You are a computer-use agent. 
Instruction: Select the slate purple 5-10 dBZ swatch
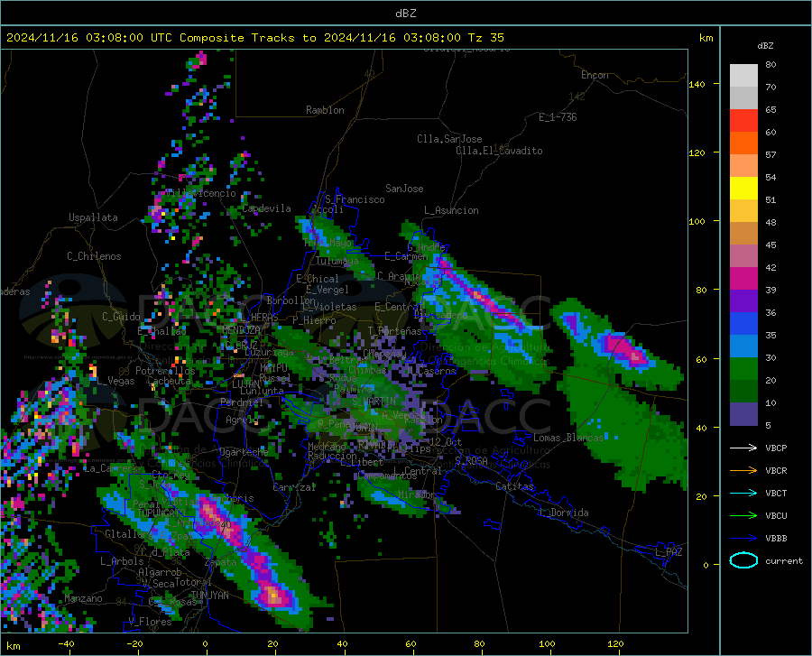[743, 414]
